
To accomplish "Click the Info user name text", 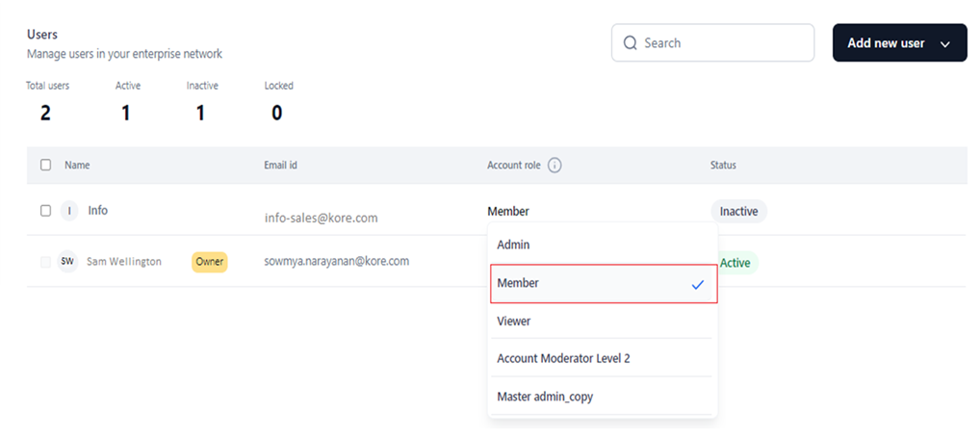I will coord(97,211).
